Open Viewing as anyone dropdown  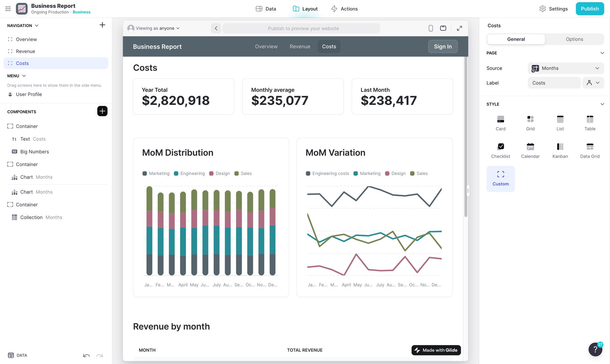(x=154, y=28)
